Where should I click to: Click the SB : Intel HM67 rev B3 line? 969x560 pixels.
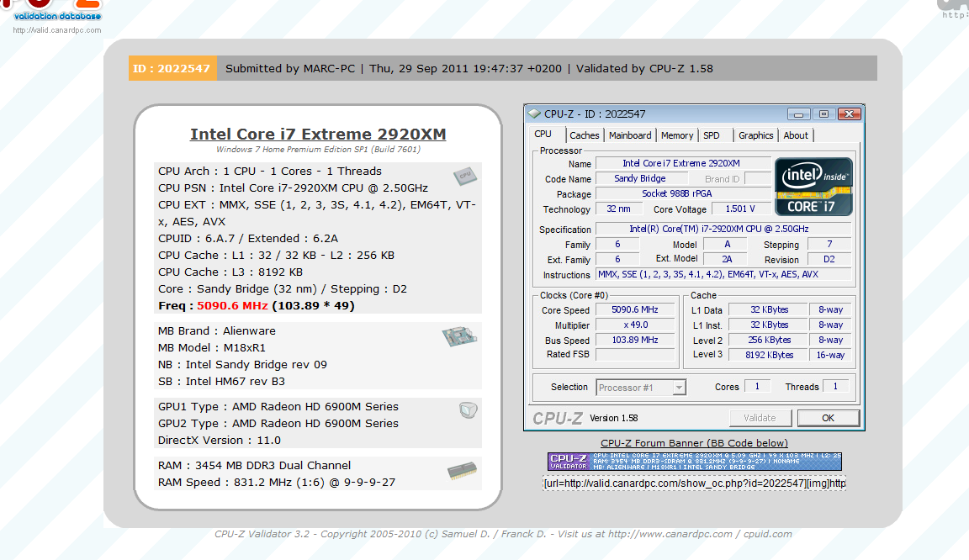coord(222,382)
